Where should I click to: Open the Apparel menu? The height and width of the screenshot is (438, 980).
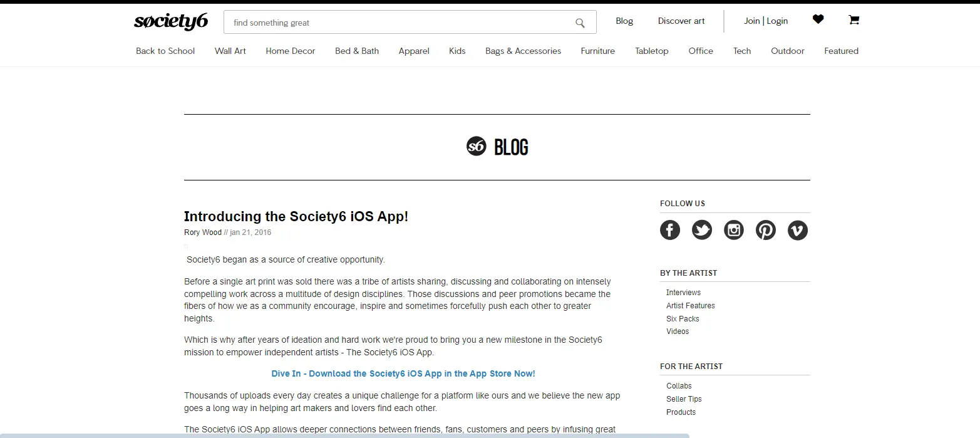(x=414, y=51)
